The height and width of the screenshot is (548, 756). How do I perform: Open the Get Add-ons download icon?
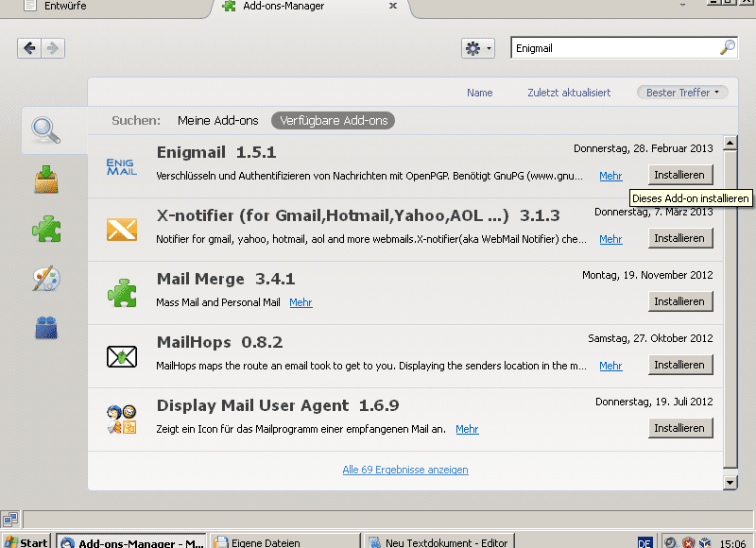click(45, 180)
